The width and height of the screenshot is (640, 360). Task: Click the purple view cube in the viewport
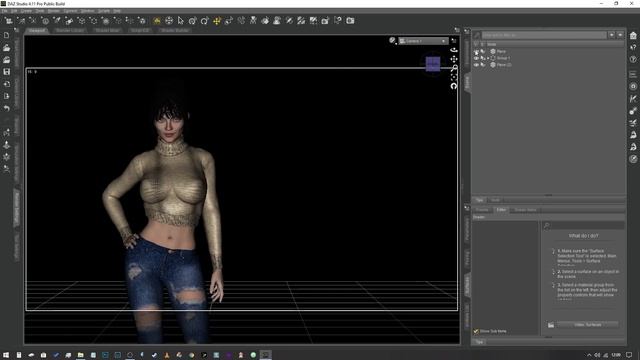433,64
